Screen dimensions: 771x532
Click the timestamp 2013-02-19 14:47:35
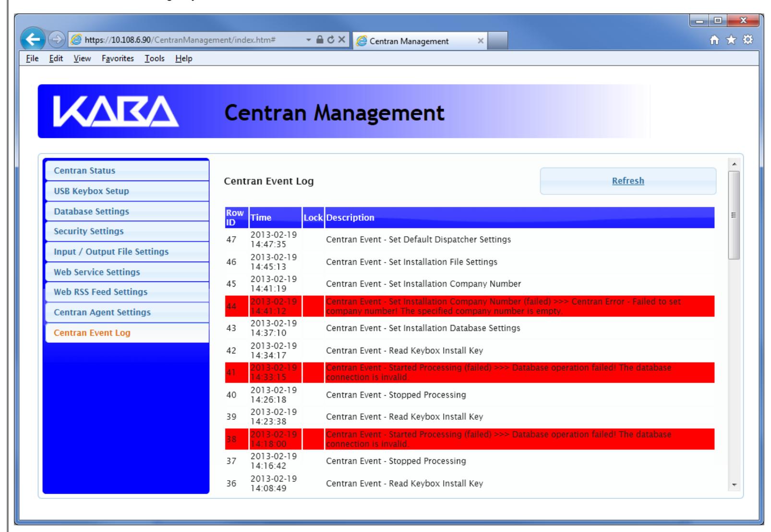click(274, 240)
